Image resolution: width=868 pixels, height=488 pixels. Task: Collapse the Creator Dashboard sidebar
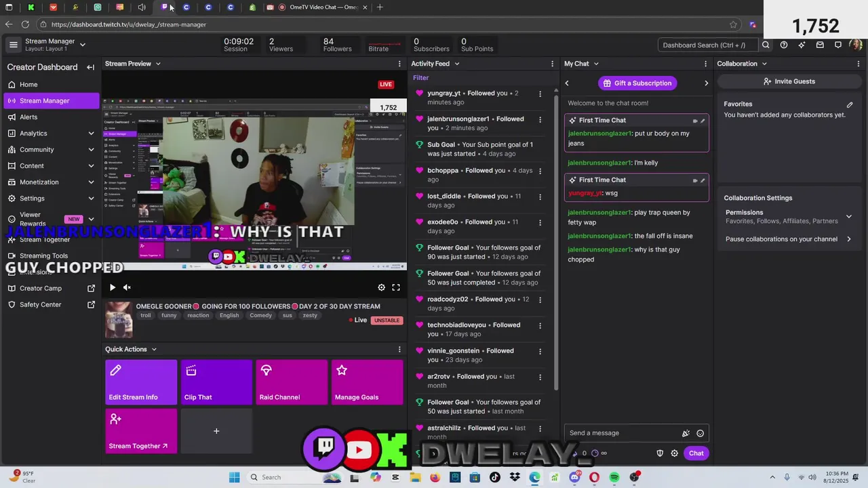pos(90,67)
